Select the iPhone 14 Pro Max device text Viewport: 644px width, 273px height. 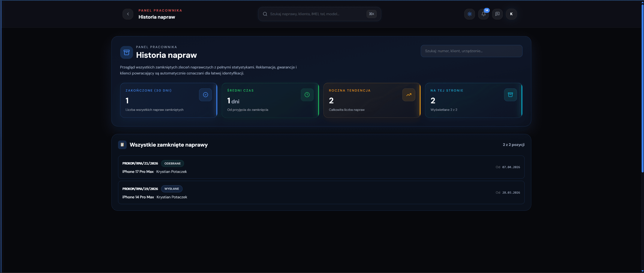click(x=138, y=197)
